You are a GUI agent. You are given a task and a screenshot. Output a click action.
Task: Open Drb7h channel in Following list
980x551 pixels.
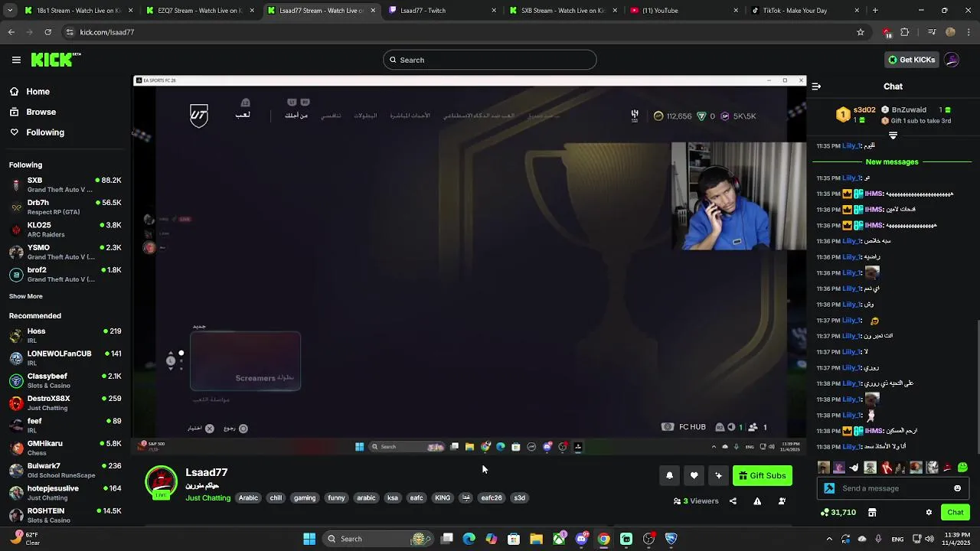(64, 207)
